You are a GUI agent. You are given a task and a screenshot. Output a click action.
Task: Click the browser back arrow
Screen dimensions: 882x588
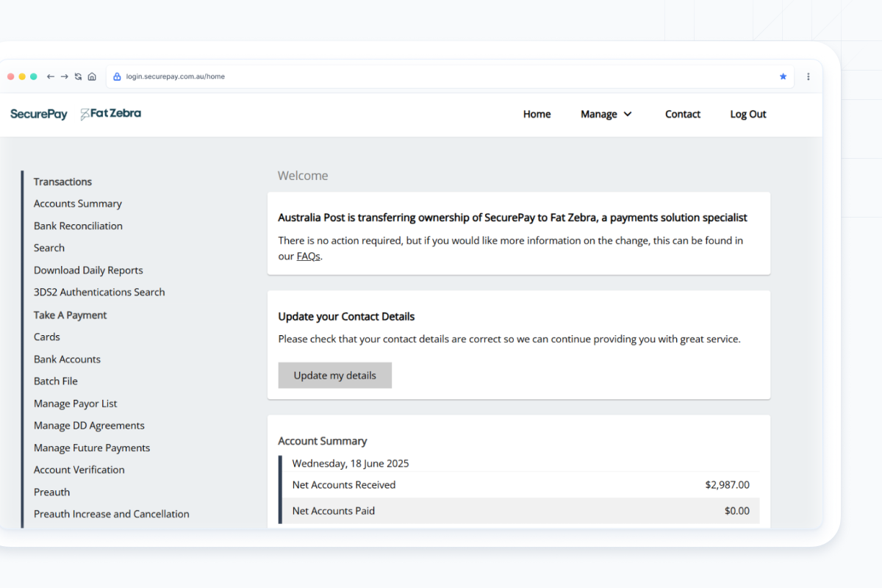pyautogui.click(x=51, y=76)
